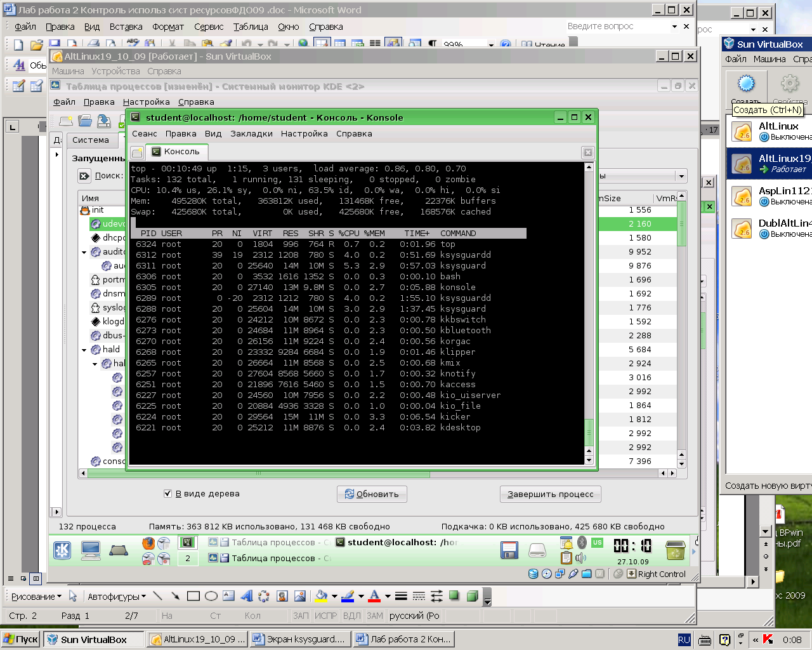The image size is (812, 650).
Task: Open font color dropdown arrow
Action: pyautogui.click(x=388, y=596)
